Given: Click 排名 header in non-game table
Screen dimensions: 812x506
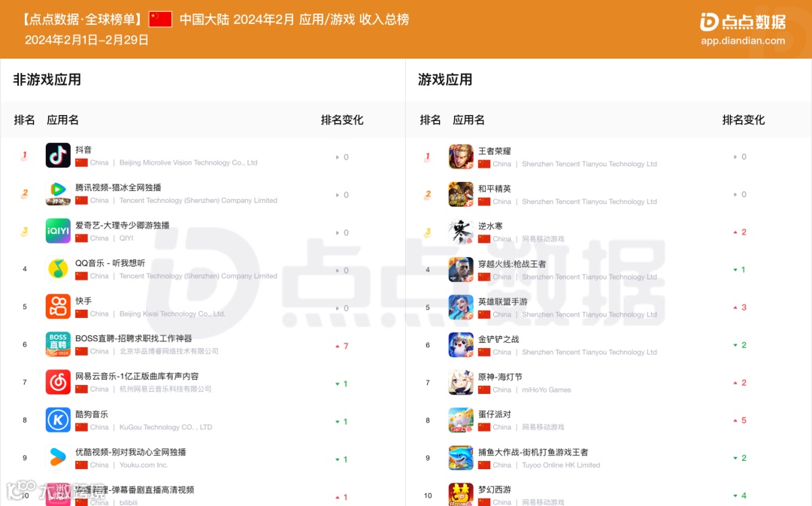Looking at the screenshot, I should coord(24,120).
